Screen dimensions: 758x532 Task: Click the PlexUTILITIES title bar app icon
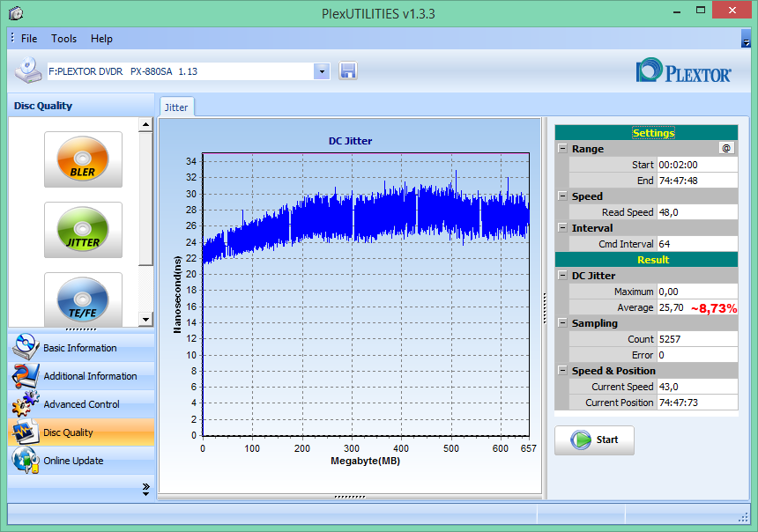pyautogui.click(x=16, y=13)
